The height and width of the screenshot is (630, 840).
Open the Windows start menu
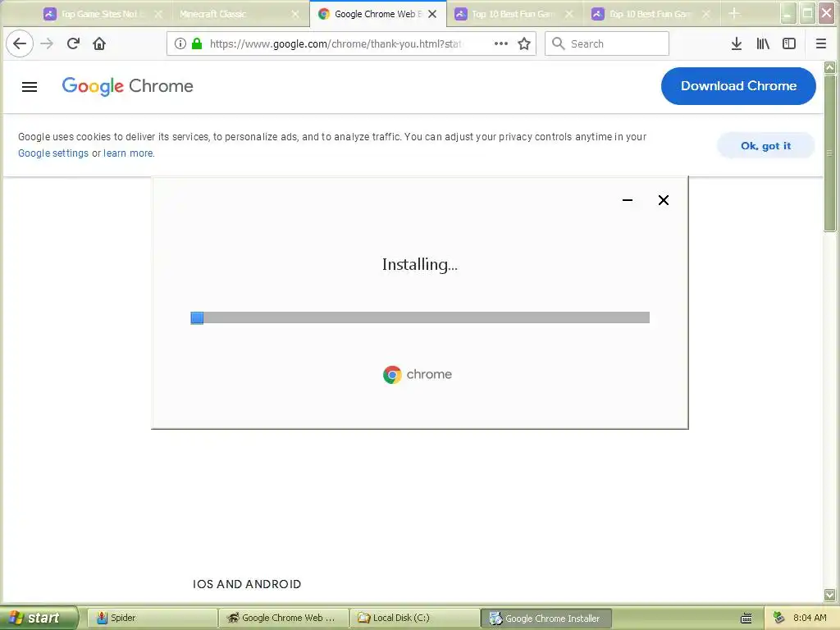tap(39, 618)
